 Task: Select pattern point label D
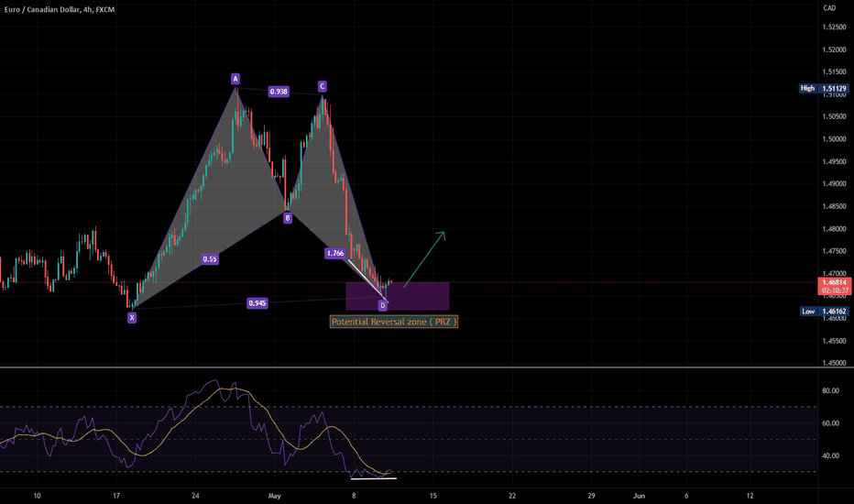tap(383, 305)
